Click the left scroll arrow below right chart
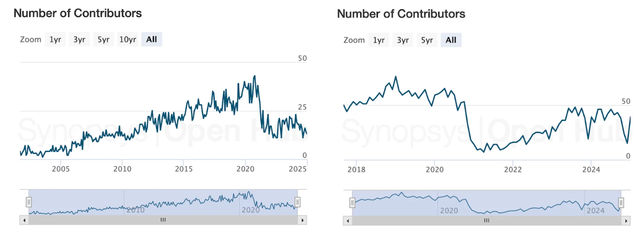Image resolution: width=644 pixels, height=234 pixels. coord(347,220)
